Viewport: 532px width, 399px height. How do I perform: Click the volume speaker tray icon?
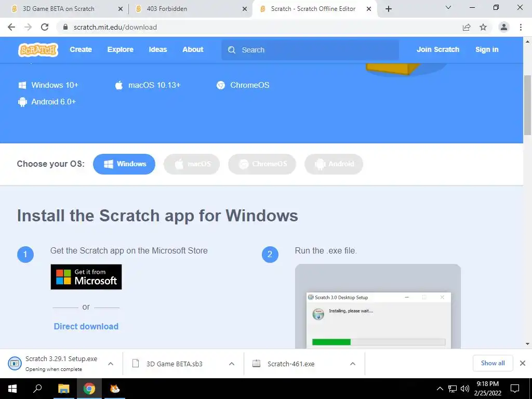point(465,389)
